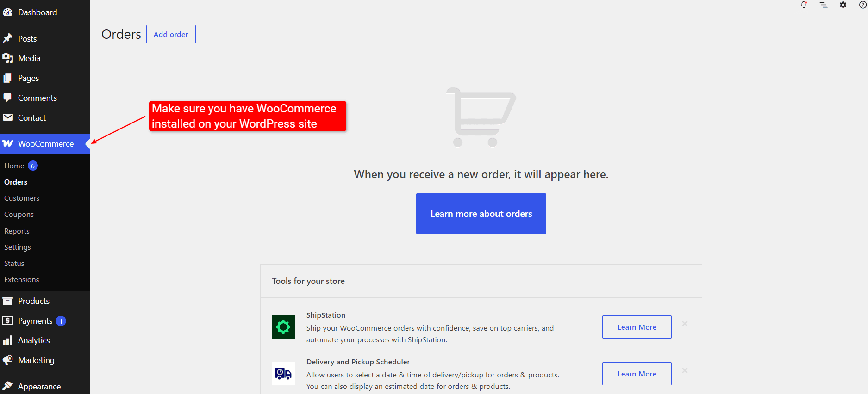Dismiss the Delivery and Pickup Scheduler suggestion
The image size is (868, 394).
(x=685, y=370)
